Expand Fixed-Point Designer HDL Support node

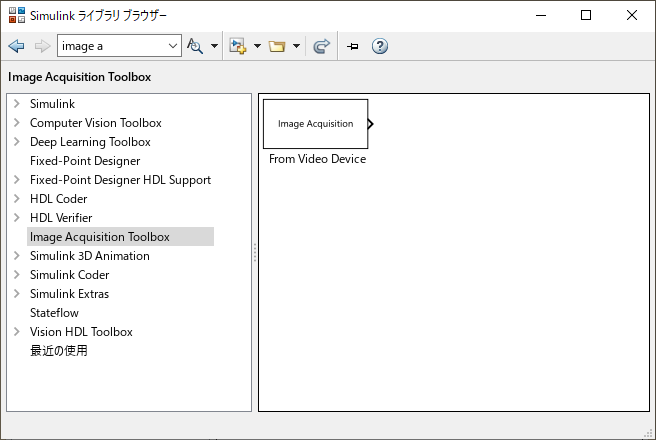click(17, 179)
